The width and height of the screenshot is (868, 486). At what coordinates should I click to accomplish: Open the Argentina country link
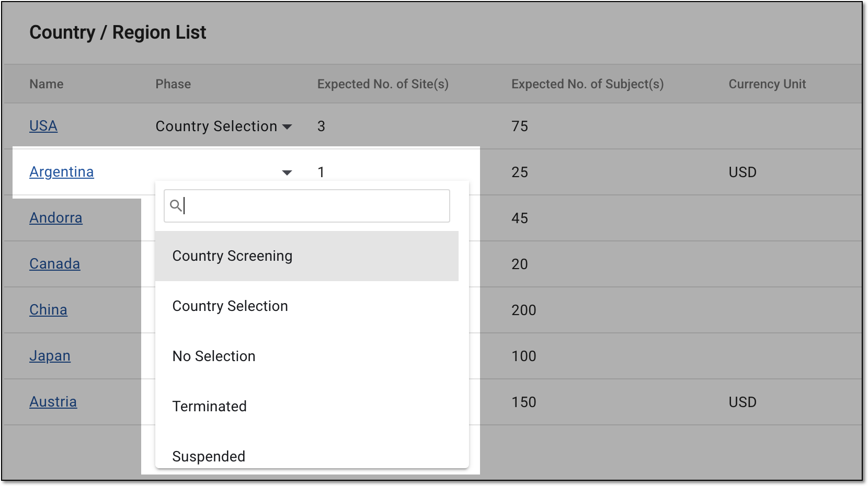62,172
